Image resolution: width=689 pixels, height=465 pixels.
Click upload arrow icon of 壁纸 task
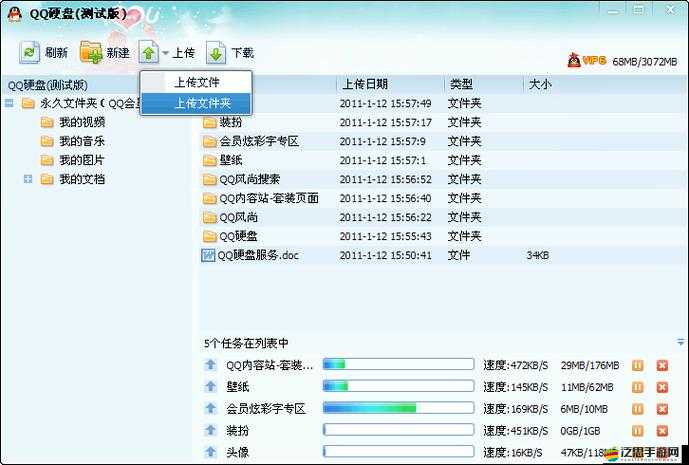pos(210,386)
